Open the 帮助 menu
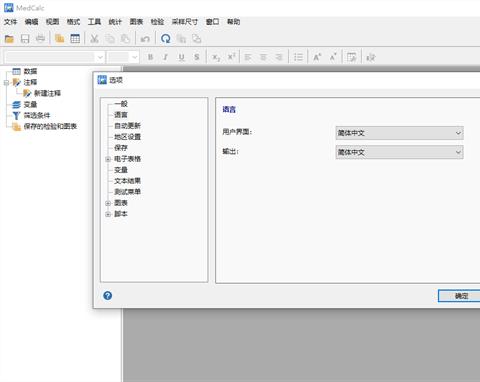This screenshot has width=480, height=382. click(x=234, y=22)
